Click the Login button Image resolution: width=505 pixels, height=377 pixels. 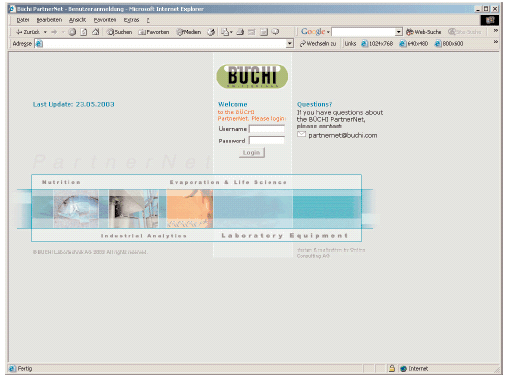click(x=252, y=153)
